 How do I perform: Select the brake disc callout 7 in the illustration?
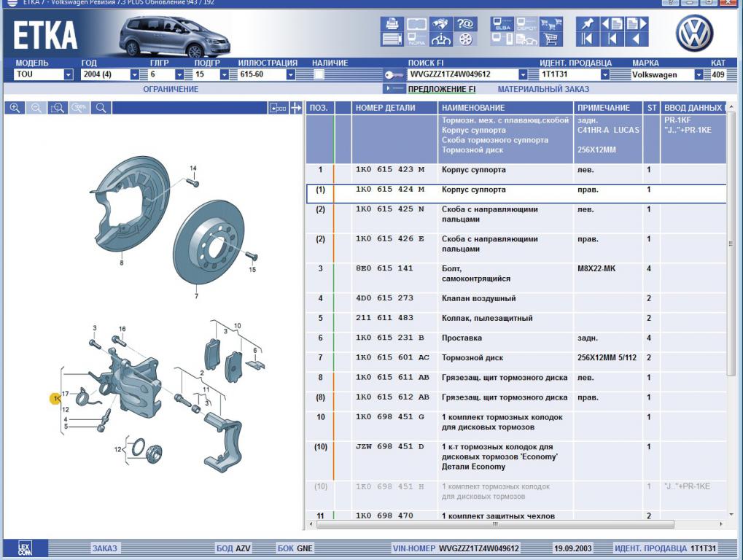tap(196, 296)
